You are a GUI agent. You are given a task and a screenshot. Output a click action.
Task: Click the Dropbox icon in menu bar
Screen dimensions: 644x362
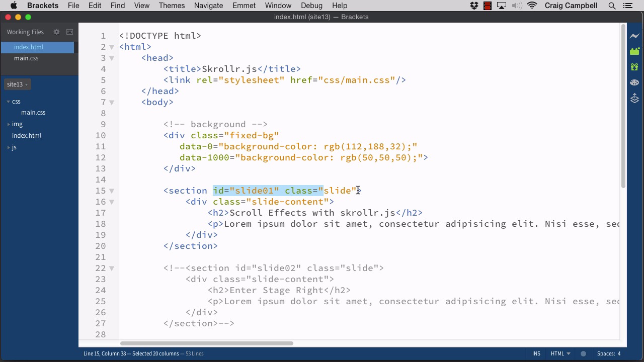point(474,6)
